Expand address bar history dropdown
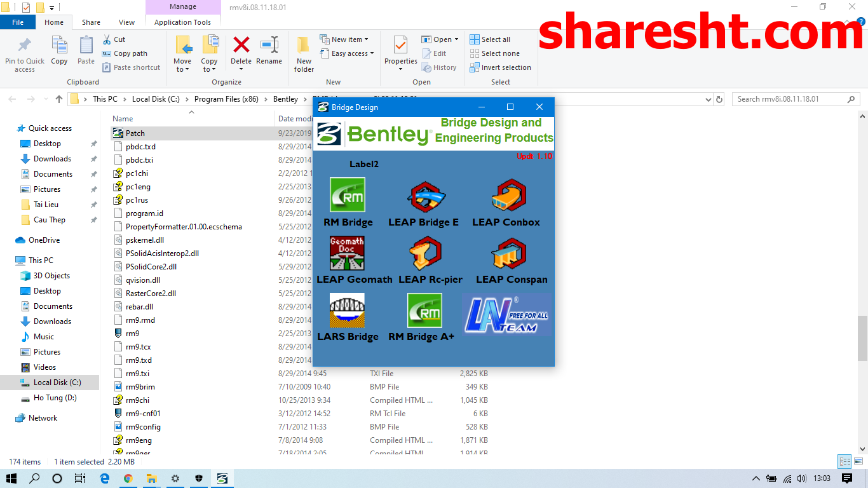The width and height of the screenshot is (868, 488). point(709,99)
